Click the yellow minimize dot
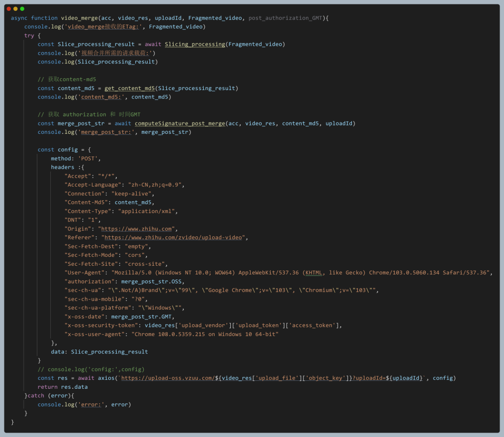This screenshot has height=437, width=504. pyautogui.click(x=15, y=9)
